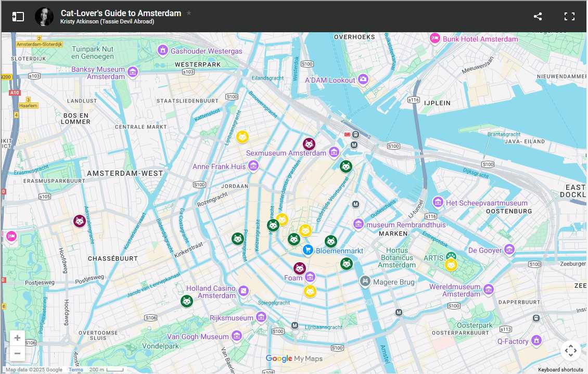This screenshot has width=588, height=374.
Task: Click the Google My Maps logo
Action: point(294,358)
